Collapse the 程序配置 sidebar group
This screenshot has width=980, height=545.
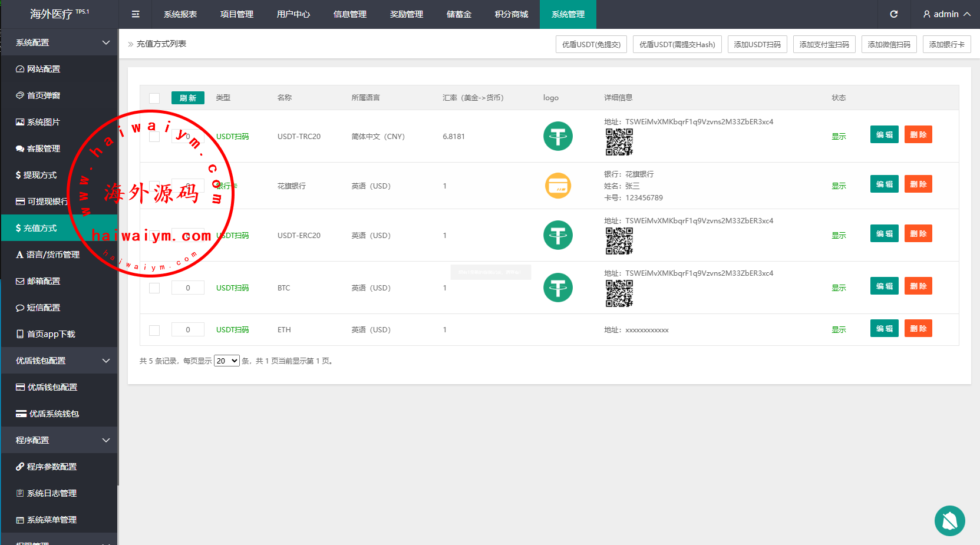59,440
